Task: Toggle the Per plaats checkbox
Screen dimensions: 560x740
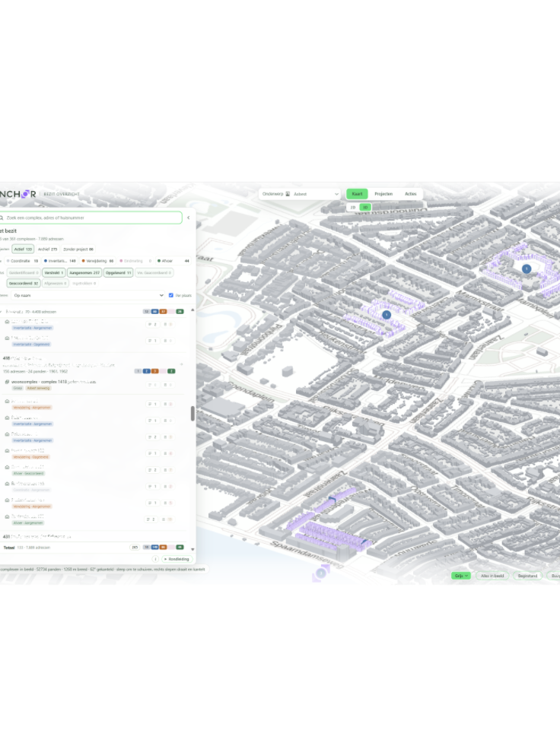Action: pyautogui.click(x=171, y=295)
